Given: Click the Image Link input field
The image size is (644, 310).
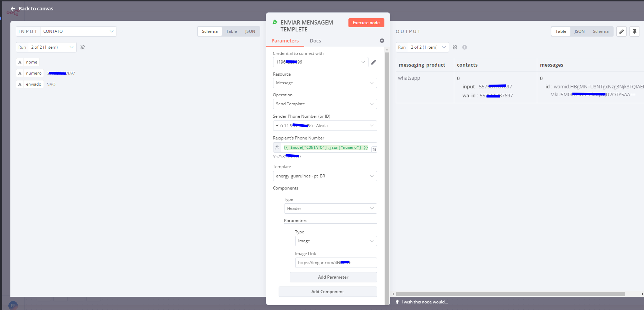Looking at the screenshot, I should click(x=336, y=263).
